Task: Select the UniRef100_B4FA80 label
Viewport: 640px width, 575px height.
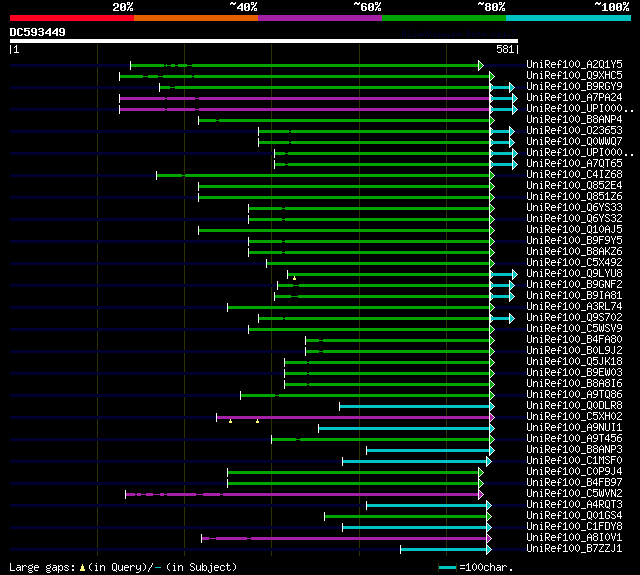Action: click(x=574, y=340)
